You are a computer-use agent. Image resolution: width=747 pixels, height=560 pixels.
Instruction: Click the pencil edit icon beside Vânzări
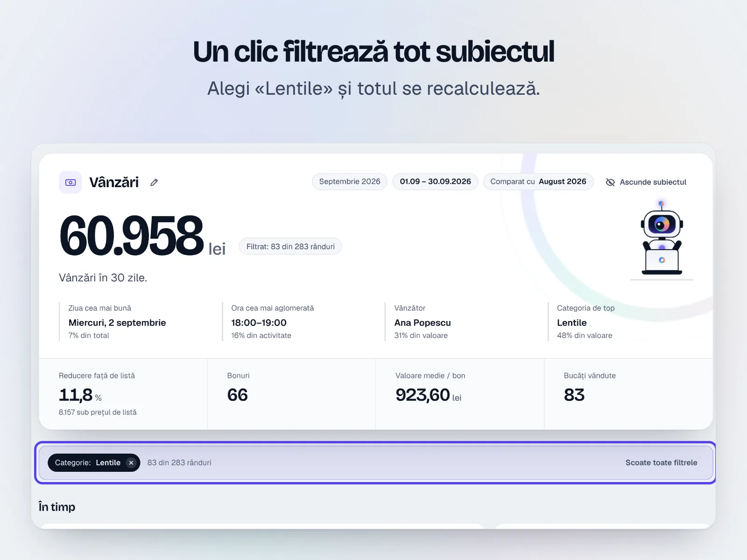154,182
